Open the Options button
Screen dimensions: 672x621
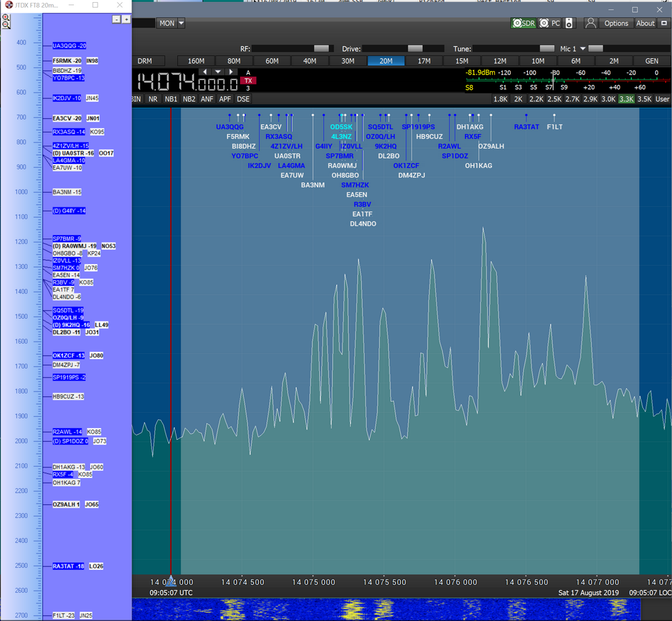pos(616,23)
